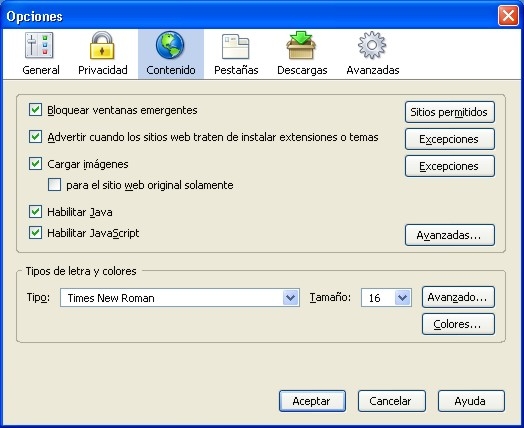Open the Colores... button
The width and height of the screenshot is (524, 428).
[458, 324]
